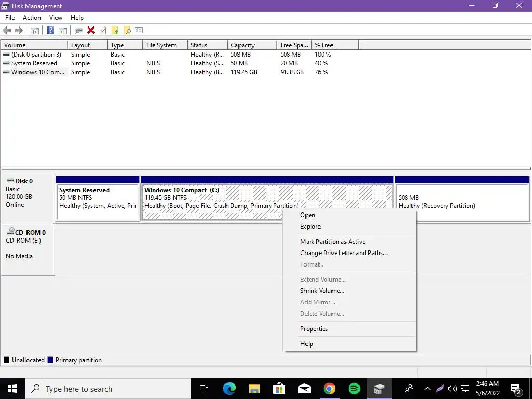532x399 pixels.
Task: Toggle the Show/Hide Action Pane icon
Action: [63, 31]
